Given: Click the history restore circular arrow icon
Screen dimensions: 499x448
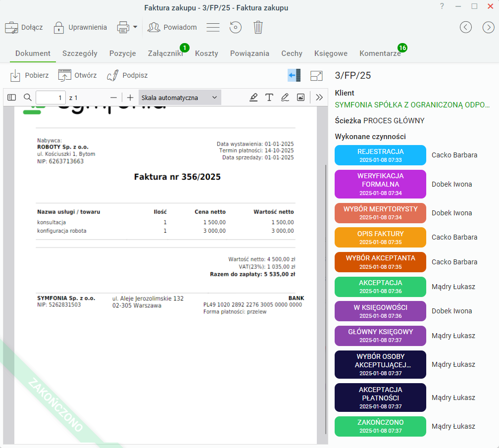Looking at the screenshot, I should tap(236, 27).
